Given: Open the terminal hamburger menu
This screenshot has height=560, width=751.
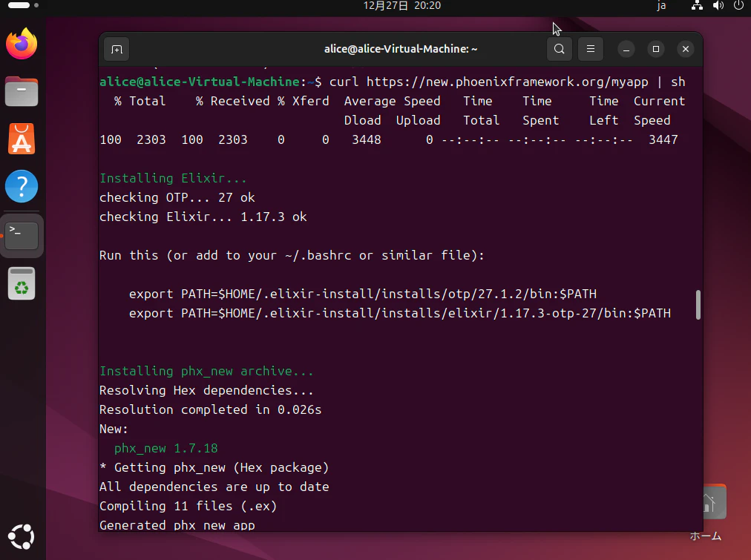Looking at the screenshot, I should (x=591, y=49).
